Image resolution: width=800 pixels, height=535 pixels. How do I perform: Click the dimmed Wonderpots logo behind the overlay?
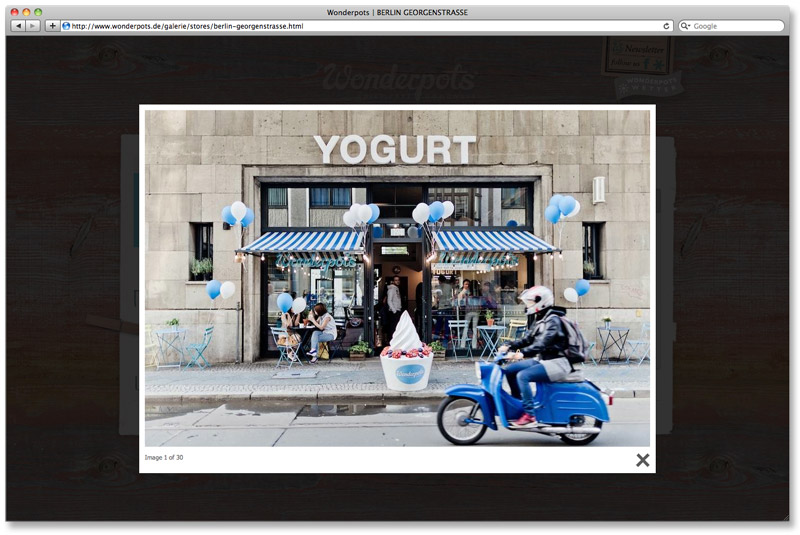click(x=397, y=76)
